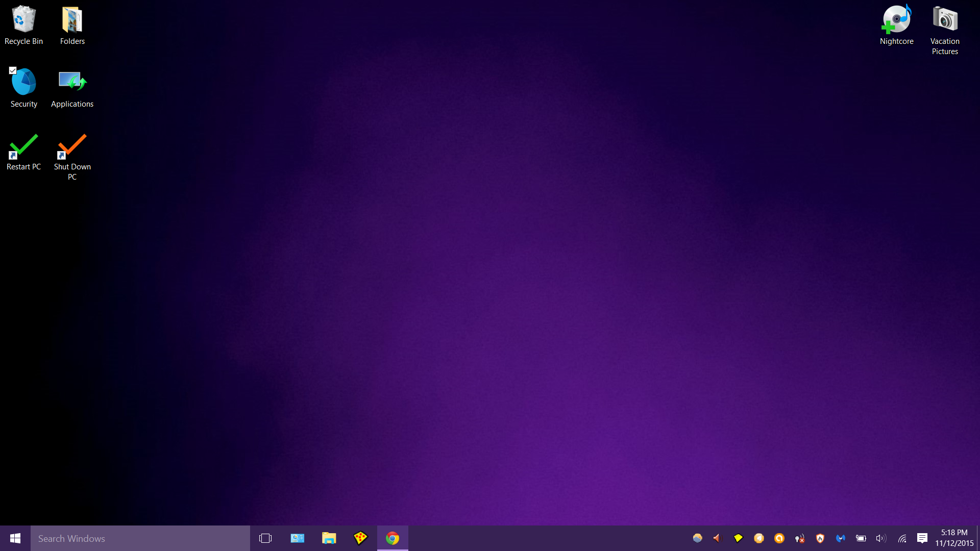Open the battery power tray icon
980x551 pixels.
[x=861, y=538]
